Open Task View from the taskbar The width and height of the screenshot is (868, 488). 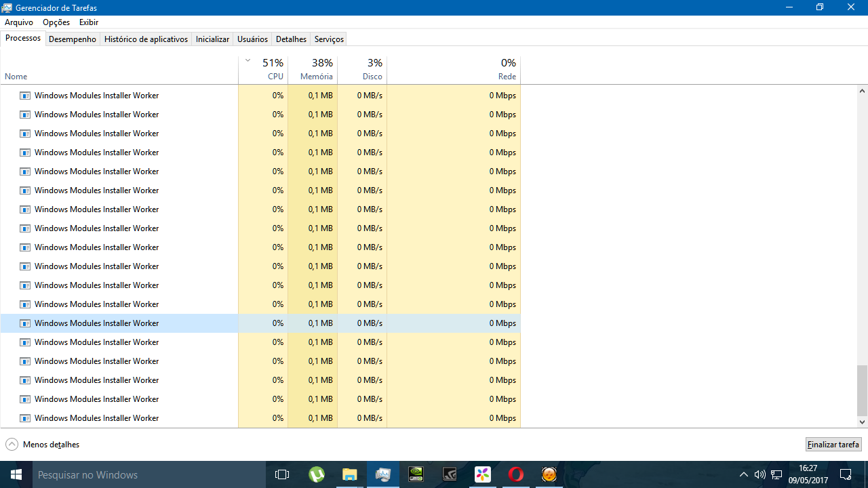tap(282, 474)
